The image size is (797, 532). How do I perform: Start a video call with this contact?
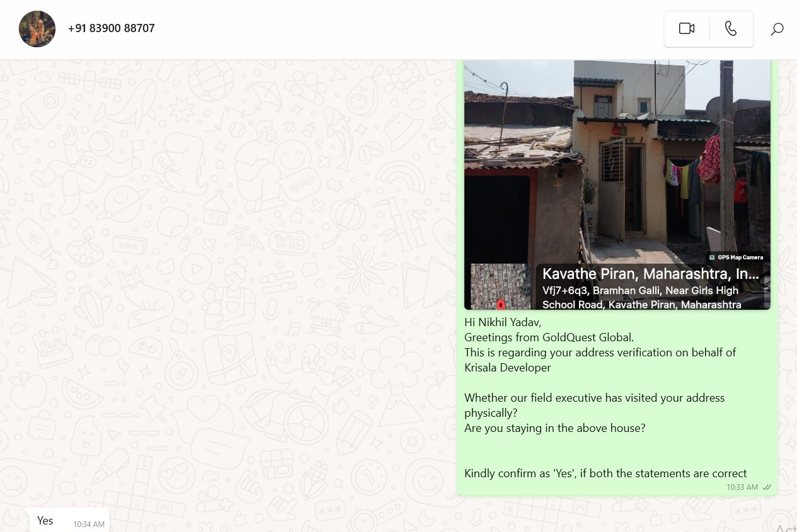pyautogui.click(x=687, y=28)
